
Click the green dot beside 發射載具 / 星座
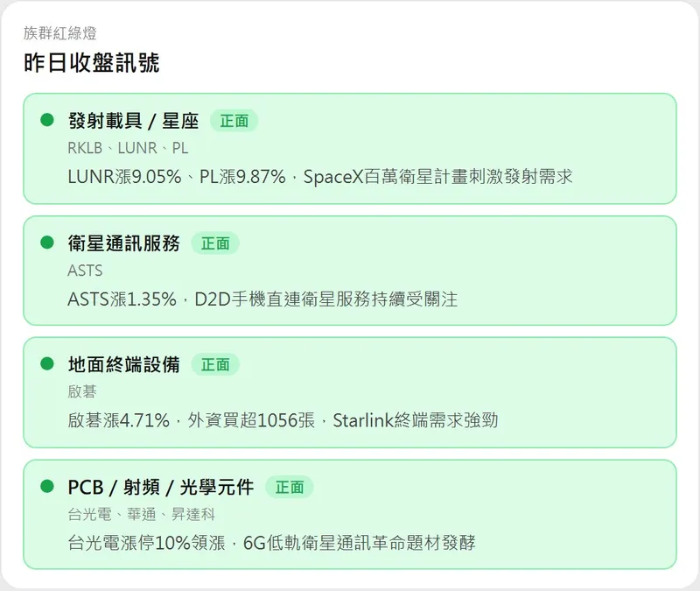[x=47, y=121]
